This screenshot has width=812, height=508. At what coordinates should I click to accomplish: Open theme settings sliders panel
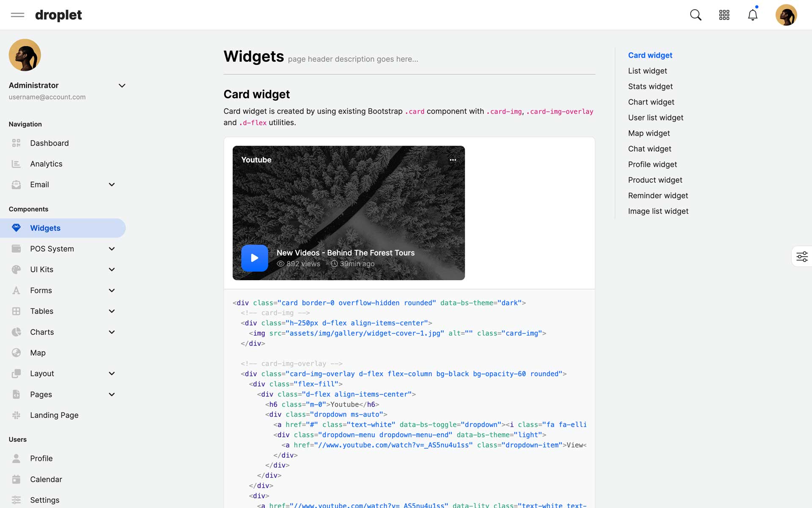tap(802, 257)
